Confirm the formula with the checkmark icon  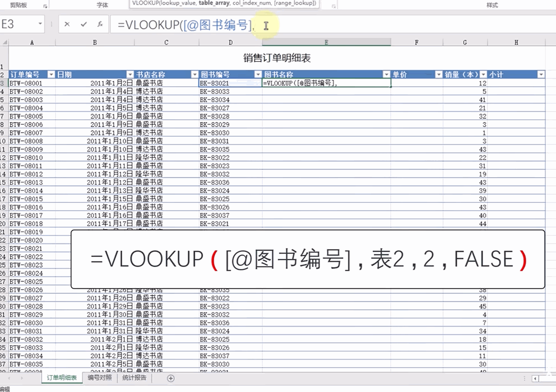click(83, 24)
